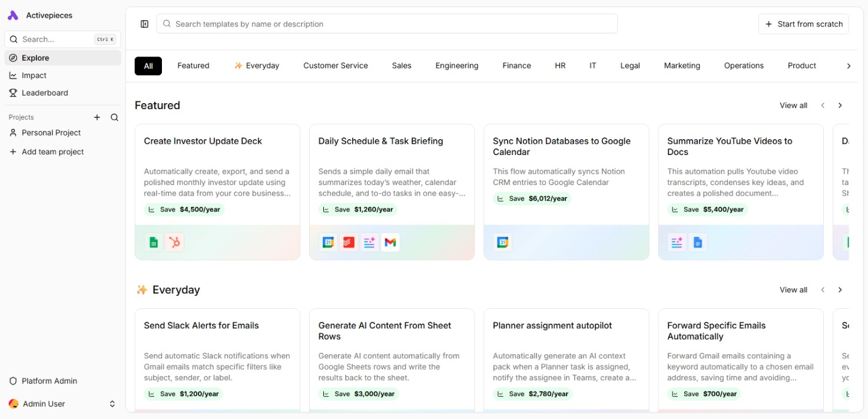Click Google Calendar icon on Sync Notion card

502,242
